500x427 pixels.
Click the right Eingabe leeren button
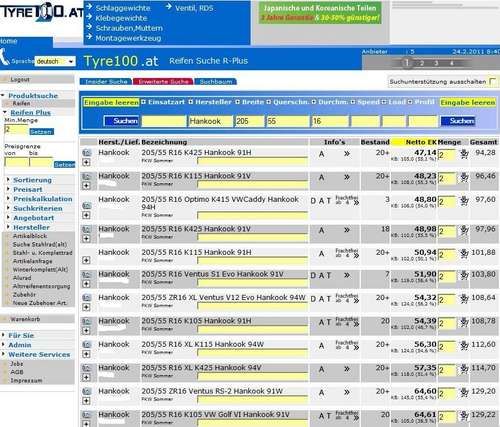click(468, 103)
